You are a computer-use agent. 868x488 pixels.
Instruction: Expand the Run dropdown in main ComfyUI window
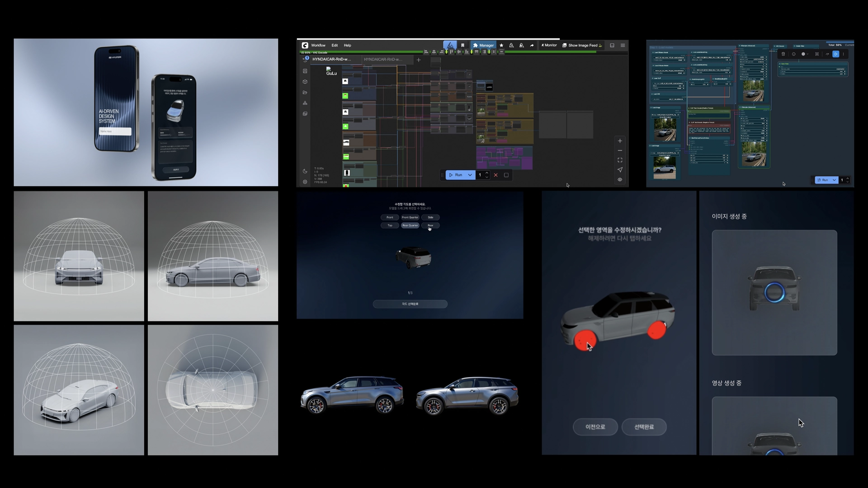click(x=470, y=175)
